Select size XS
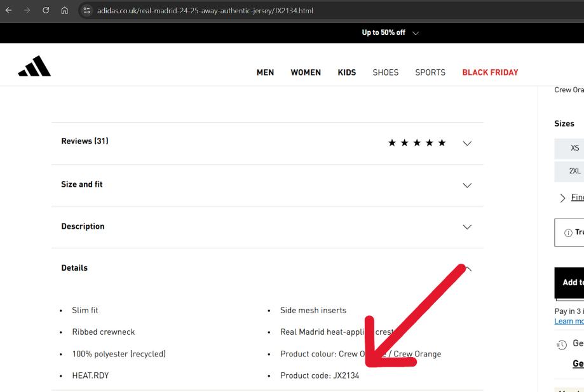Viewport: 584px width, 392px height. (569, 148)
